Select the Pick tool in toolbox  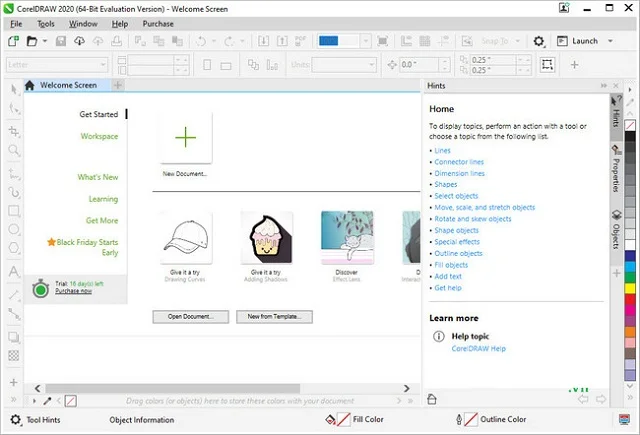pos(14,89)
